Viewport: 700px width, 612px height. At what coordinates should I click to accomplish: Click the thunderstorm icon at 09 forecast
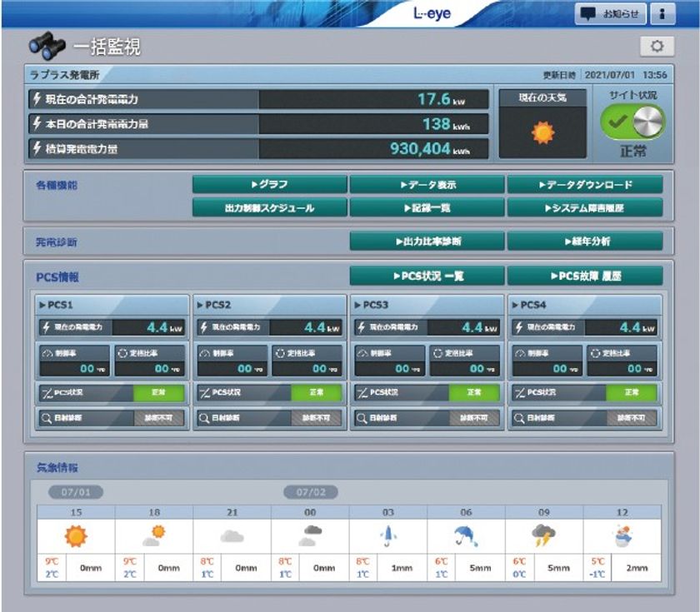point(545,537)
